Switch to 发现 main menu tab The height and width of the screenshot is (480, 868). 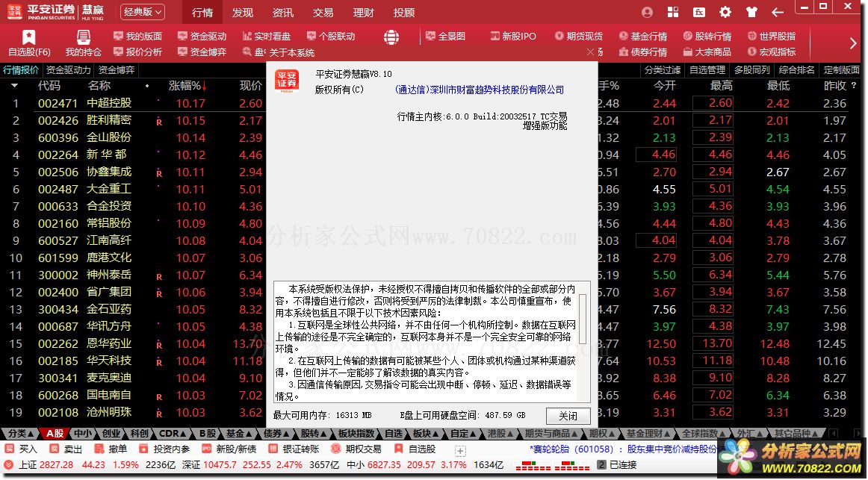click(x=243, y=12)
